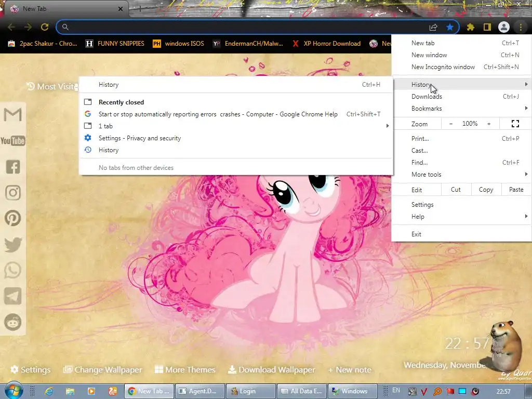Image resolution: width=532 pixels, height=399 pixels.
Task: Open the WhatsApp sidebar shortcut
Action: point(13,270)
